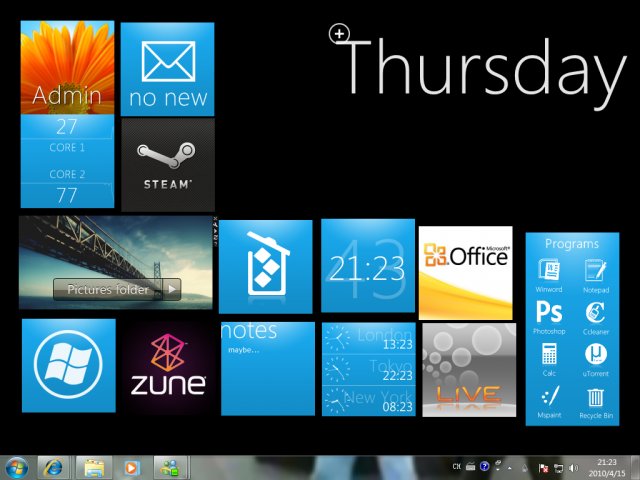Click the Pictures folder button
640x480 pixels.
(x=108, y=289)
